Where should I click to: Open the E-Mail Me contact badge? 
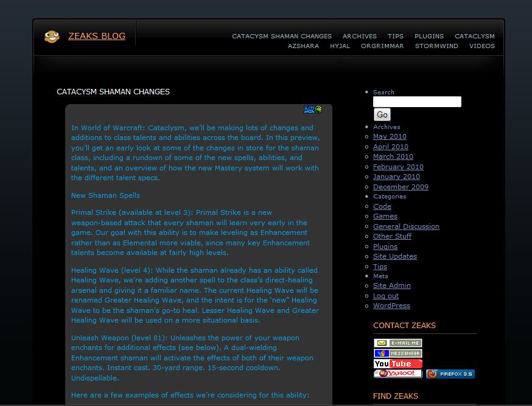pos(398,343)
